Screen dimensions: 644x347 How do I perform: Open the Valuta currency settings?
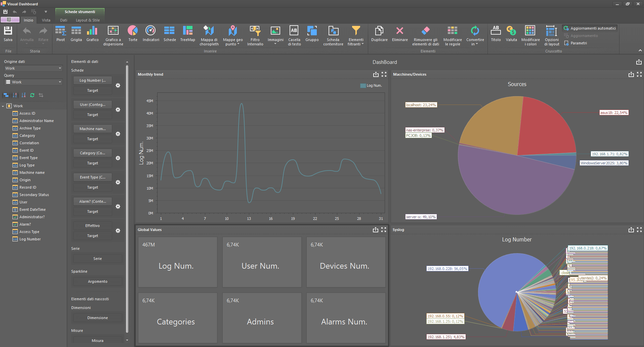(511, 34)
